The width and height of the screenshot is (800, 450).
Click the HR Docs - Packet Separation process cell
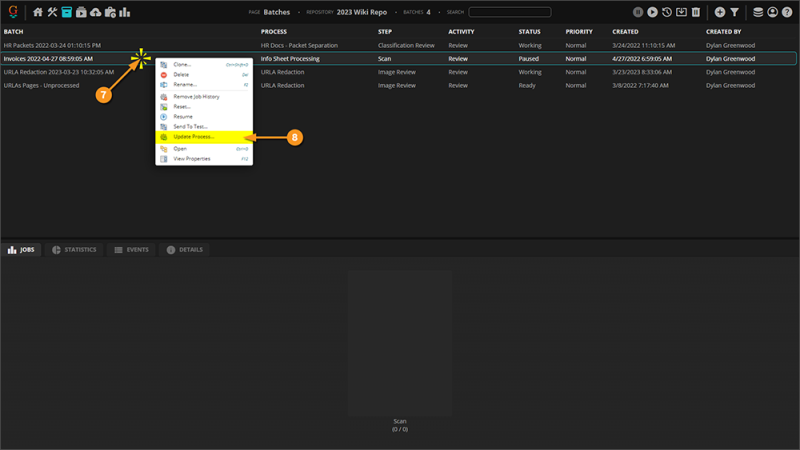299,45
